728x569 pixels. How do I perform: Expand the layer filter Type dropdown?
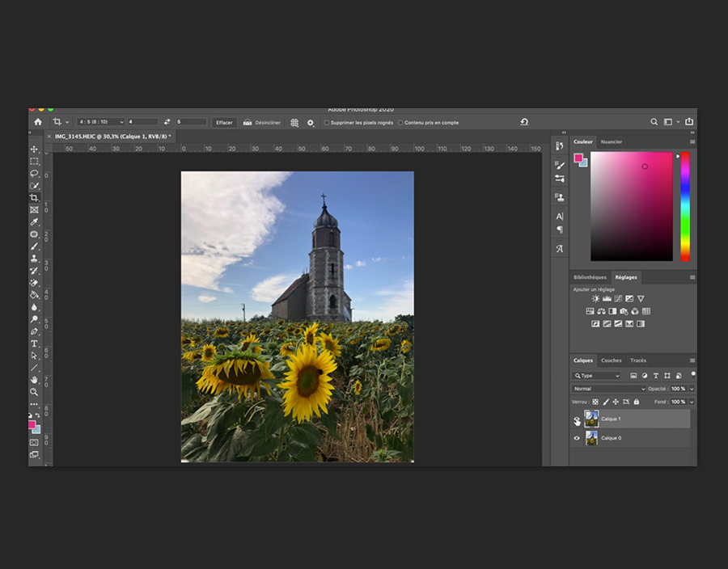point(597,376)
